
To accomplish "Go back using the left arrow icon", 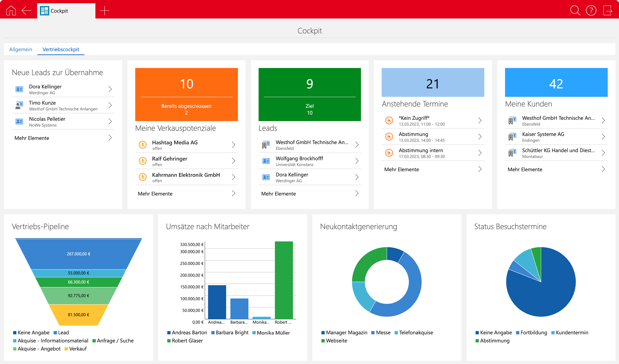I will point(27,10).
